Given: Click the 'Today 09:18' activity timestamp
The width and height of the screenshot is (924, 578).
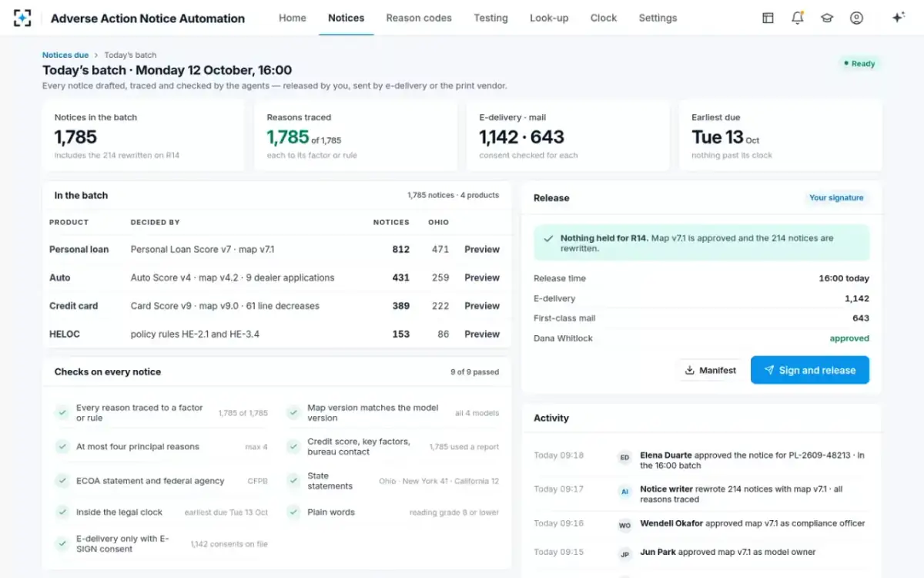Looking at the screenshot, I should (x=559, y=455).
